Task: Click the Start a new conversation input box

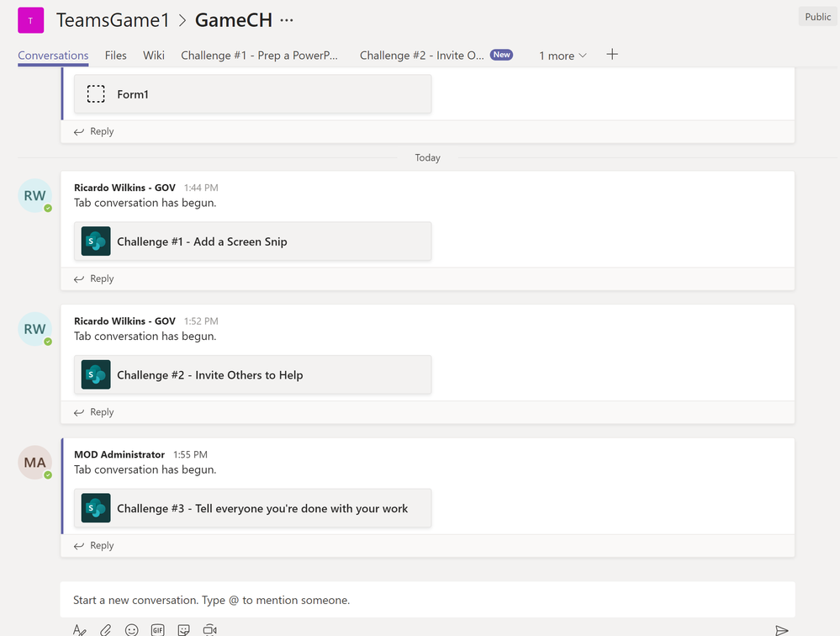Action: (427, 600)
